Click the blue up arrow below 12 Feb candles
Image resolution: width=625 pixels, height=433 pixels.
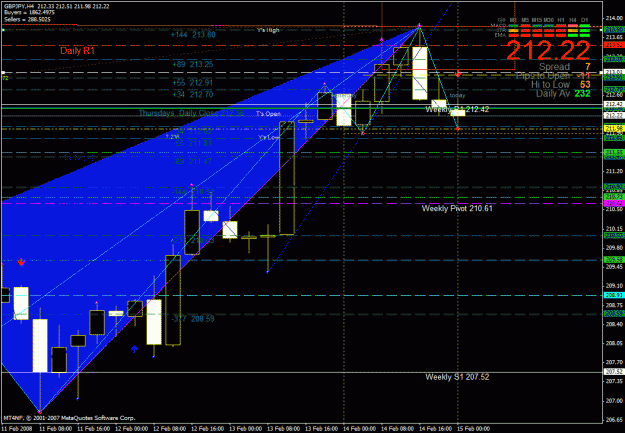(134, 349)
